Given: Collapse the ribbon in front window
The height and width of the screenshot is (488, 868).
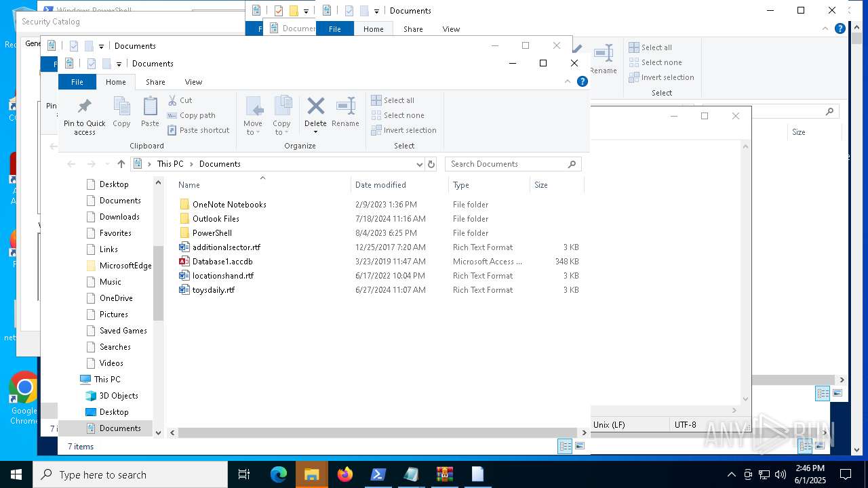Looking at the screenshot, I should [x=568, y=81].
